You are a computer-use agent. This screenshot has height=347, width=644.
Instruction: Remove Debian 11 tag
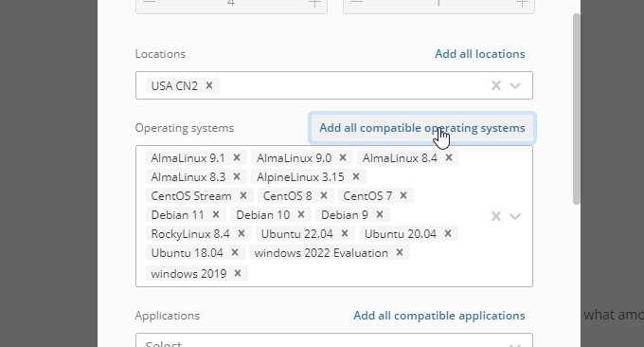(216, 214)
